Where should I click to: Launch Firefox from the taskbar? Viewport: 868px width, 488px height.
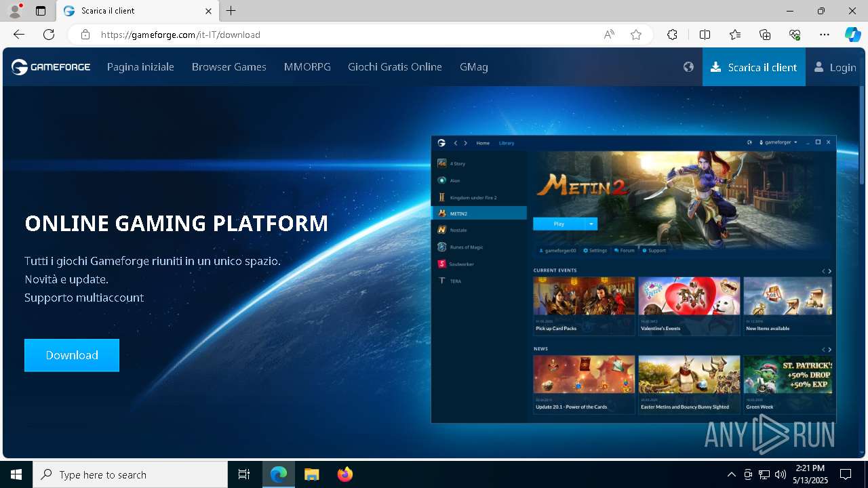pyautogui.click(x=345, y=474)
